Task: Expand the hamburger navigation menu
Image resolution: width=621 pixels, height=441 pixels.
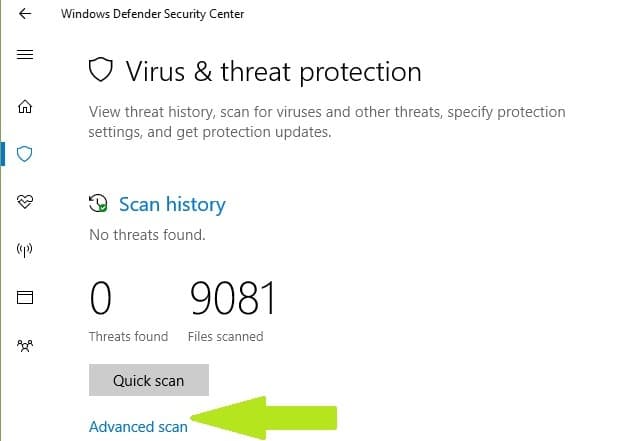Action: point(26,53)
